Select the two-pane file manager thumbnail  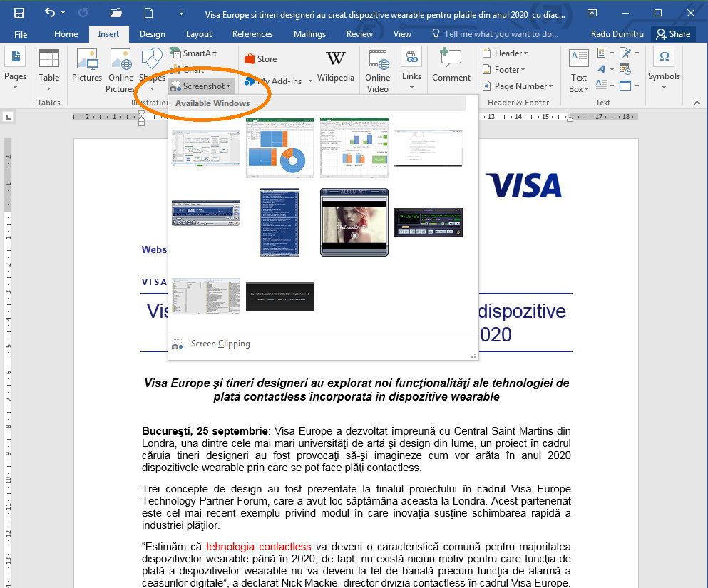coord(206,296)
